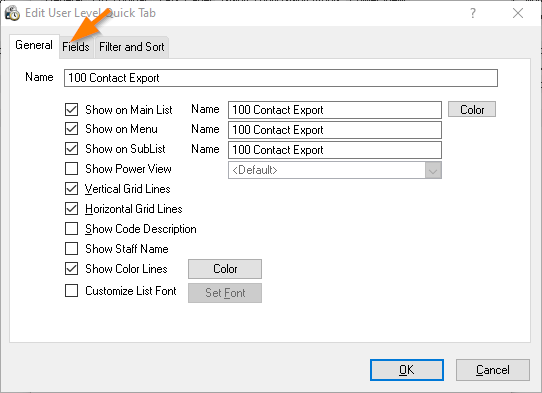Image resolution: width=542 pixels, height=393 pixels.
Task: Toggle Show on SubList checkbox
Action: point(72,149)
